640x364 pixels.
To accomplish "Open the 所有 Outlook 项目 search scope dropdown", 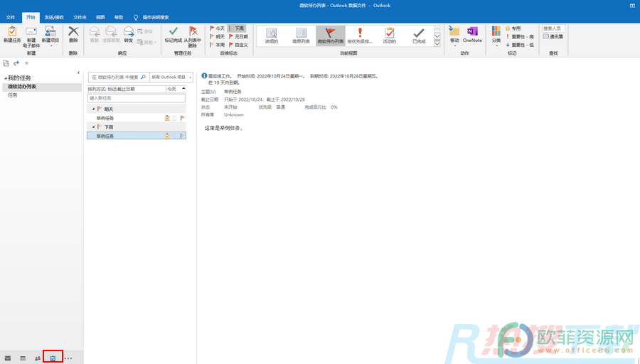I will pos(171,77).
